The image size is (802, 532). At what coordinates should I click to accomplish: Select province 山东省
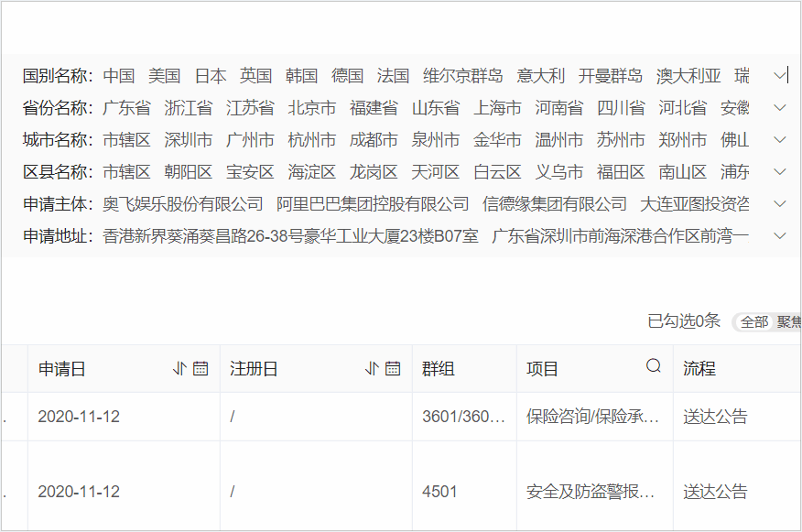[x=436, y=108]
